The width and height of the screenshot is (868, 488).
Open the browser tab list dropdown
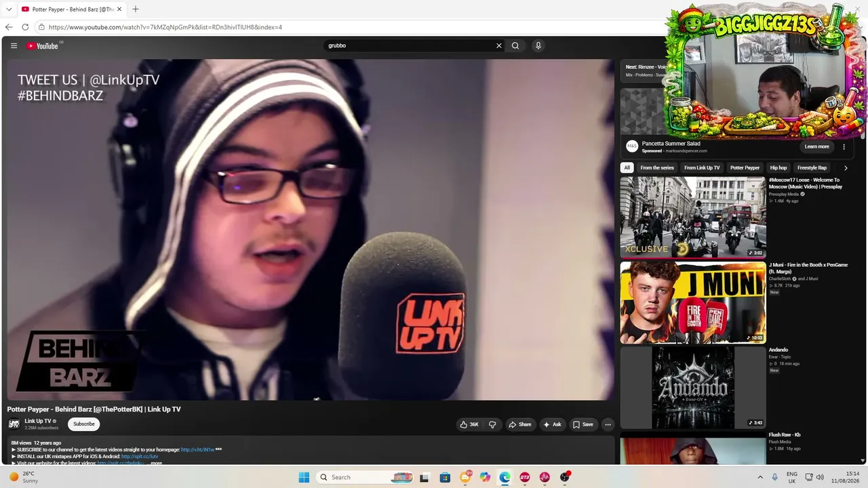coord(9,9)
